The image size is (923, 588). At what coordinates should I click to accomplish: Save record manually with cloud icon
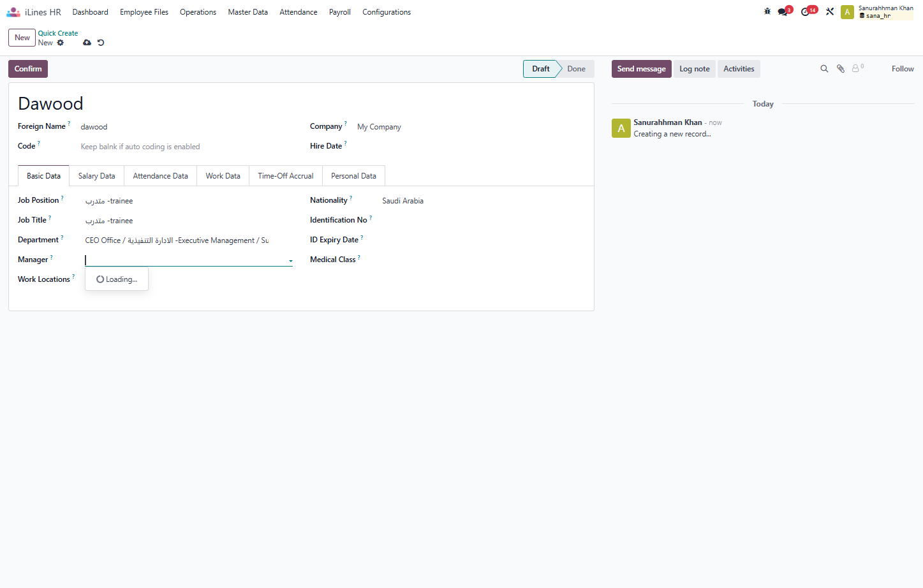87,43
